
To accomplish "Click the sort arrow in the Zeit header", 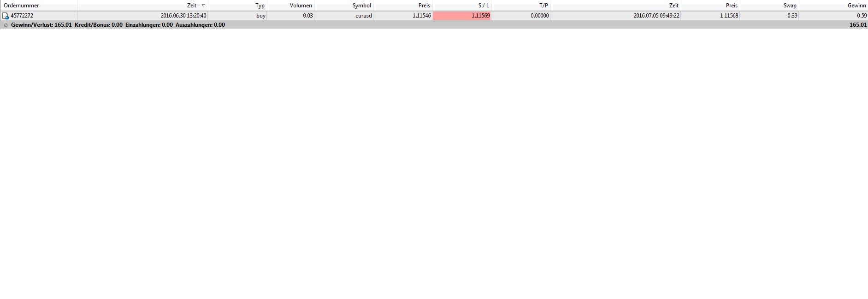I will pos(203,6).
